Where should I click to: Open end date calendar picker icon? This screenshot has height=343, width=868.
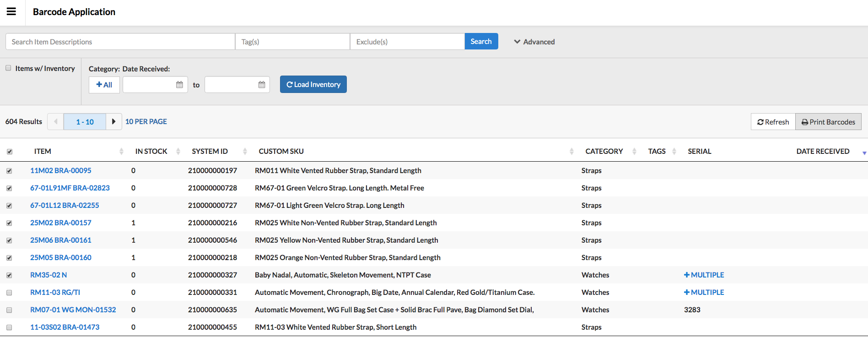tap(262, 85)
